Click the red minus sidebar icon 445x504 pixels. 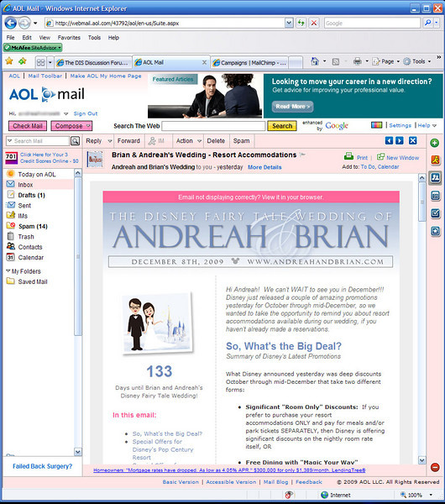(435, 467)
